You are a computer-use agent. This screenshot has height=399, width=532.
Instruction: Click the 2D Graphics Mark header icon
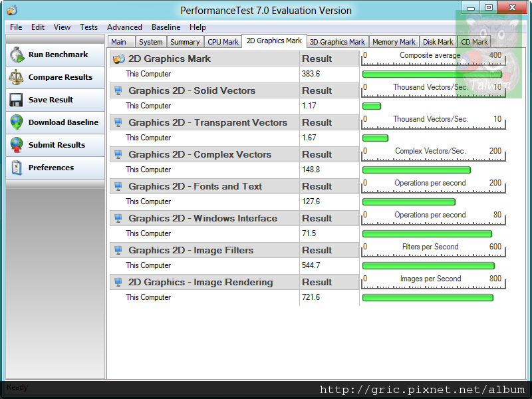tap(119, 59)
